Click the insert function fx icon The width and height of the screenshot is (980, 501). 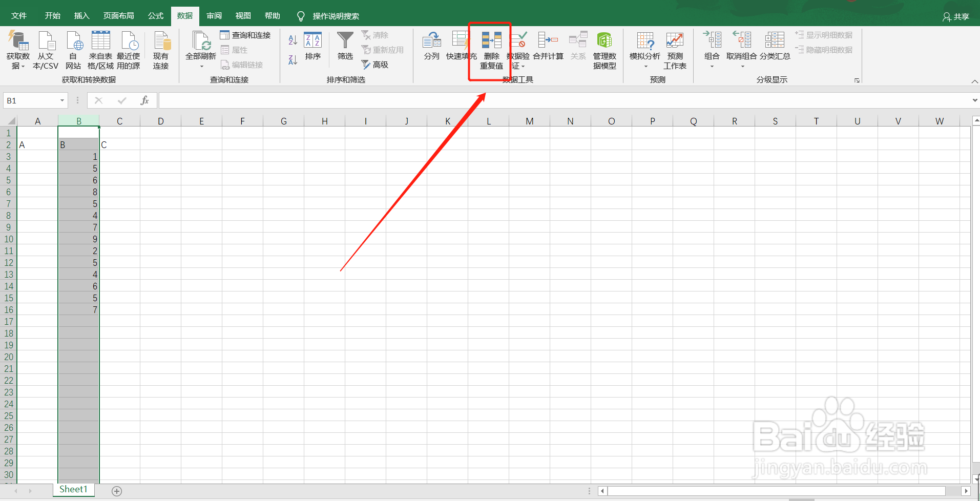coord(144,100)
